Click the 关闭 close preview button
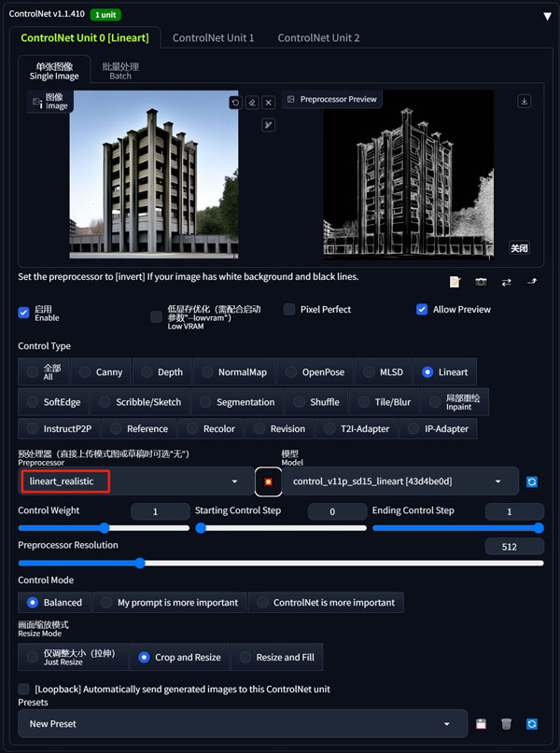The height and width of the screenshot is (753, 560). [519, 248]
